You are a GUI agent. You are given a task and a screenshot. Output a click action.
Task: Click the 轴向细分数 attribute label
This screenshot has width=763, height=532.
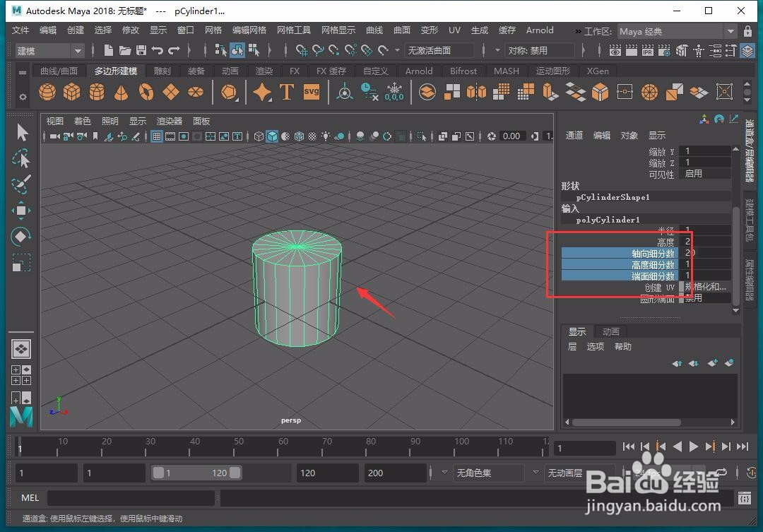653,253
